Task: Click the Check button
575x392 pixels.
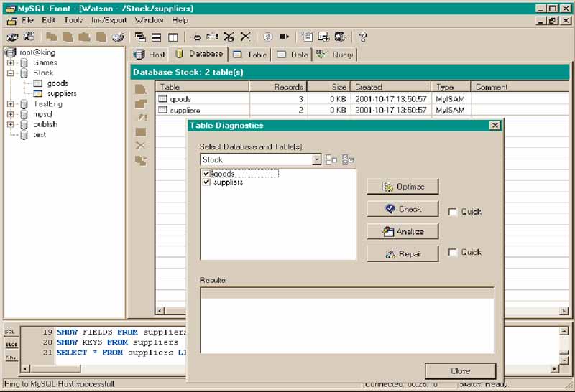Action: (402, 209)
